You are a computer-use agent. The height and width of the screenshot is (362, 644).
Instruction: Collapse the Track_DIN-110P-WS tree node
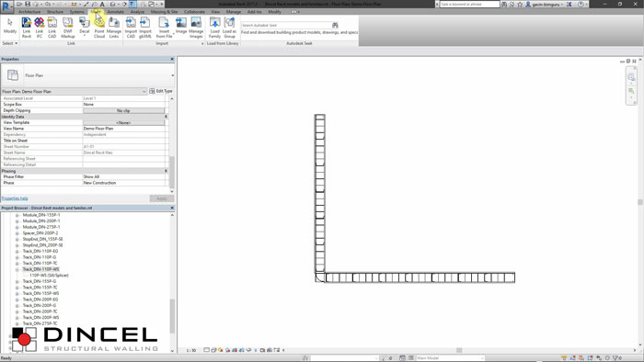coord(17,269)
